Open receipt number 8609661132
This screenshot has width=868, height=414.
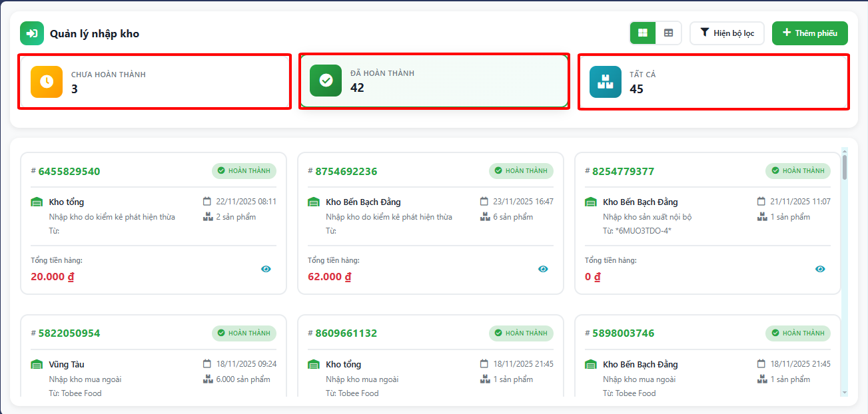pos(346,333)
